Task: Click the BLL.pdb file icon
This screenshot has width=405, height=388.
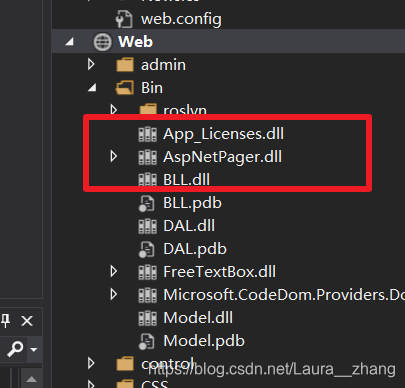Action: coord(146,203)
